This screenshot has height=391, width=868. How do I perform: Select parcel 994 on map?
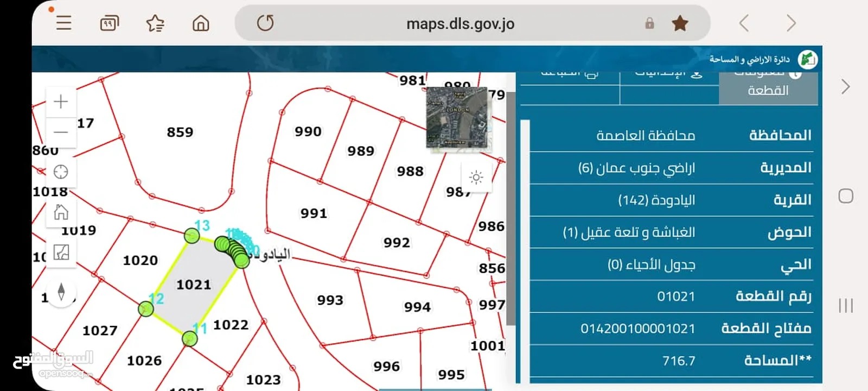coord(417,307)
